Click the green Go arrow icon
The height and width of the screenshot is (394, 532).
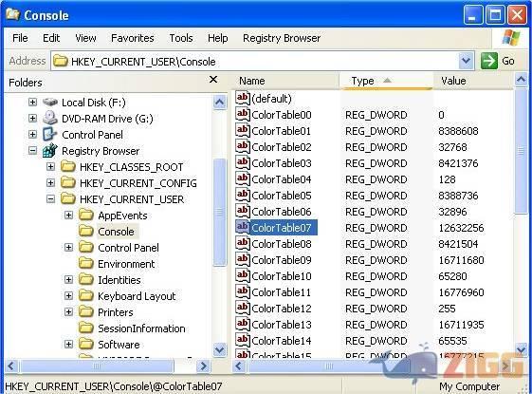click(489, 61)
